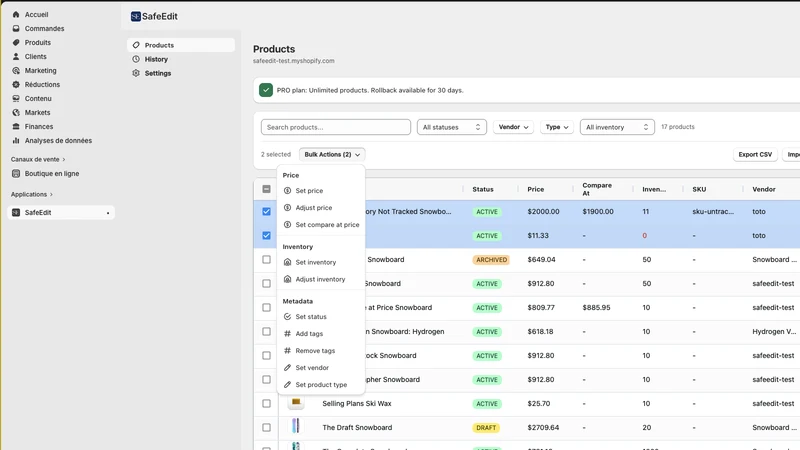The image size is (800, 450).
Task: Click the Boutique en ligne store icon
Action: 16,173
